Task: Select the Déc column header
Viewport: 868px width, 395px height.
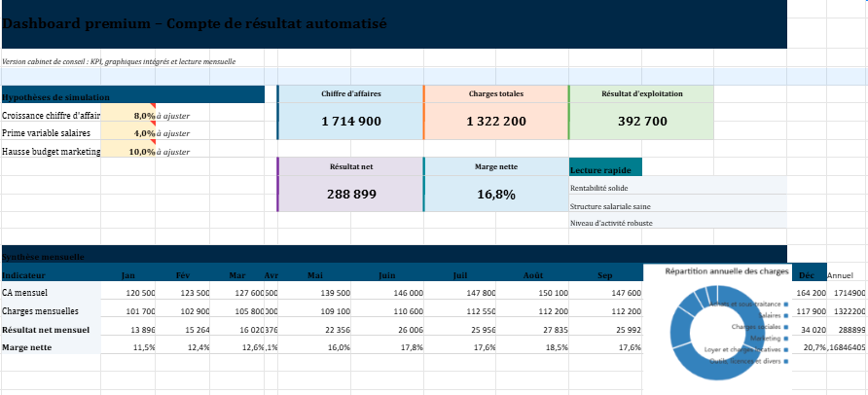Action: pyautogui.click(x=808, y=274)
